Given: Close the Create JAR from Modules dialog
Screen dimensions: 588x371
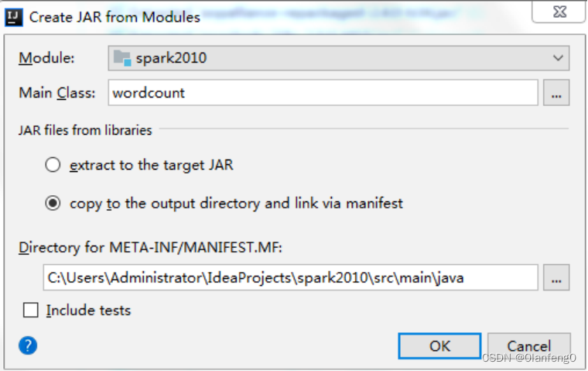Looking at the screenshot, I should pos(559,12).
